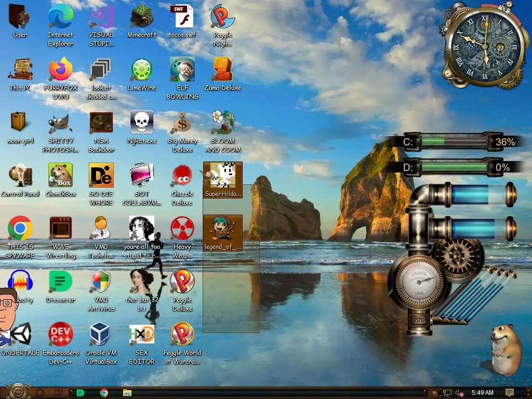The width and height of the screenshot is (532, 399).
Task: Open the UNDERTALE Unity shortcut
Action: click(x=20, y=339)
